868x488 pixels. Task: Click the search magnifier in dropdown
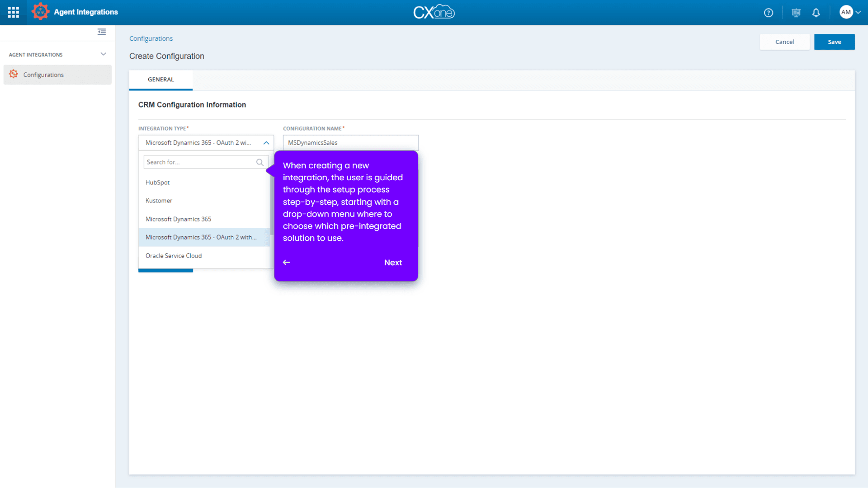click(x=260, y=162)
